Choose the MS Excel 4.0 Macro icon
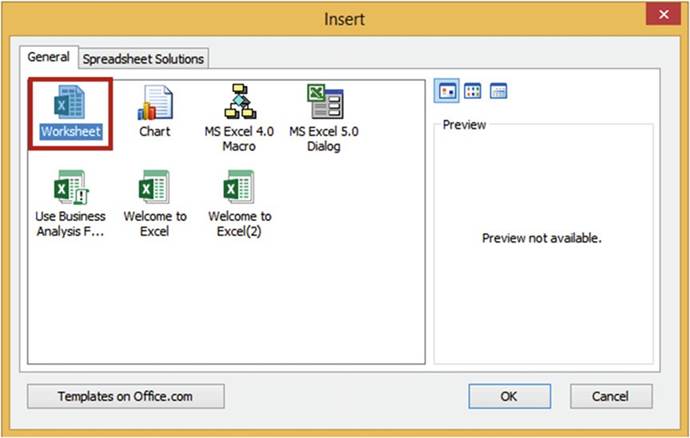 click(x=240, y=104)
